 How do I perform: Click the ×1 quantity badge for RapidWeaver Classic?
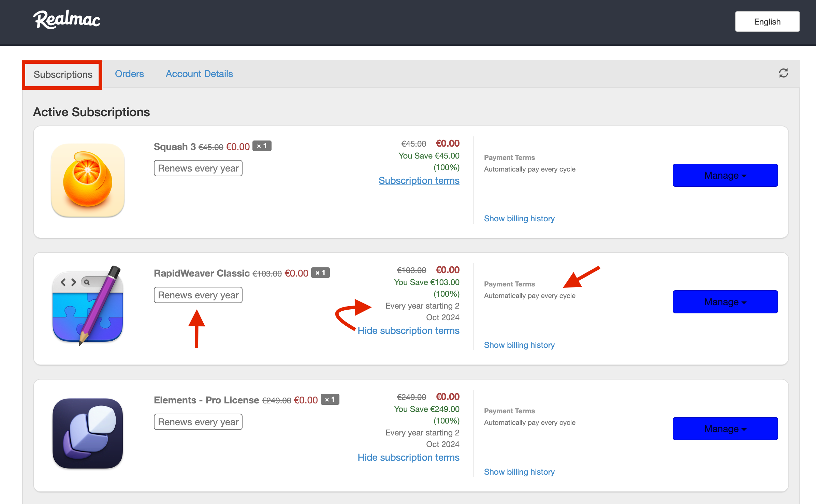320,272
